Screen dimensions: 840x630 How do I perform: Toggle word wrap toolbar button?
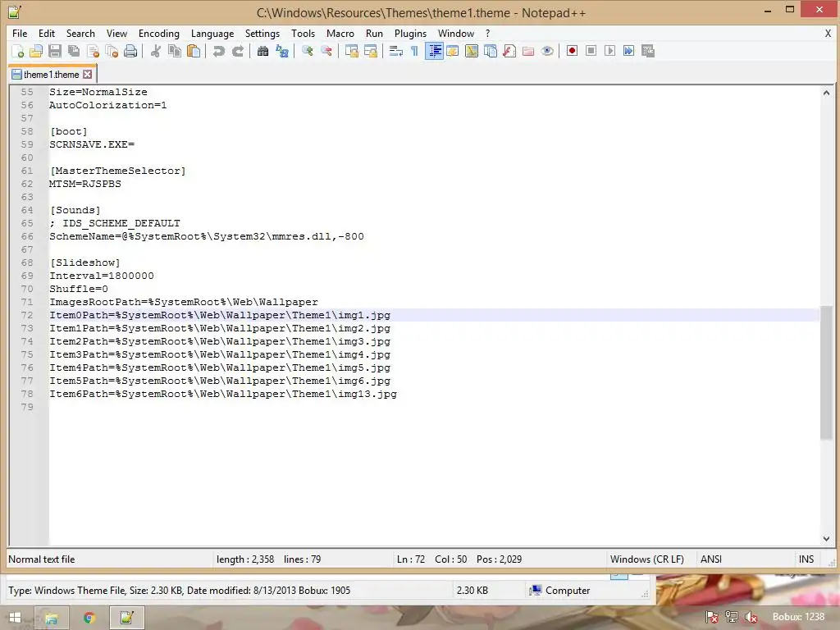click(x=396, y=51)
